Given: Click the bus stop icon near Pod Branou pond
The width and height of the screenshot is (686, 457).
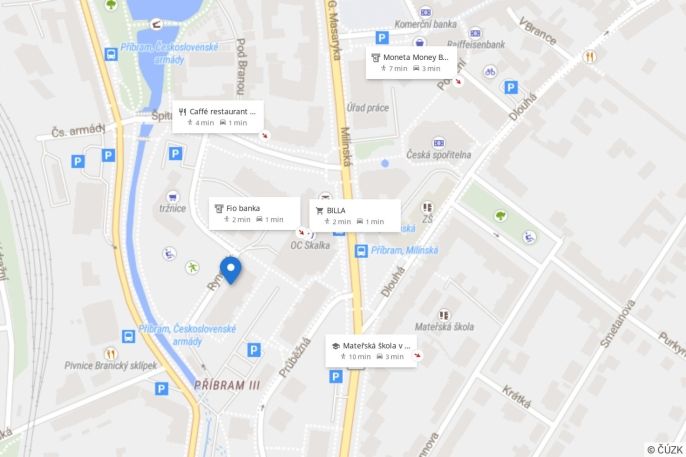Looking at the screenshot, I should pyautogui.click(x=111, y=54).
